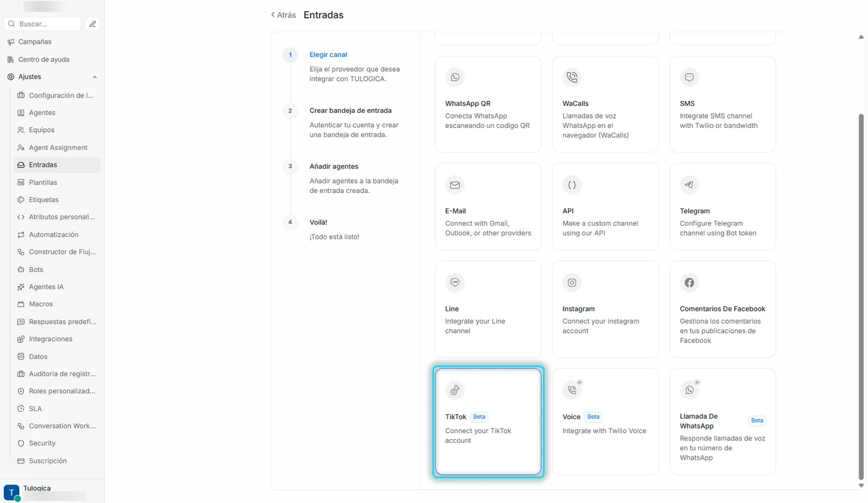Click the WhatsApp QR channel icon
This screenshot has height=503, width=868.
pos(455,78)
